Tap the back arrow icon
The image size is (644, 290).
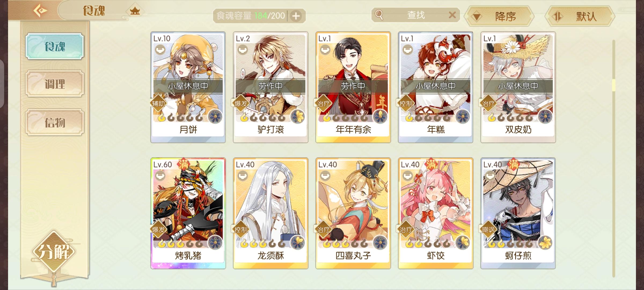tap(40, 11)
